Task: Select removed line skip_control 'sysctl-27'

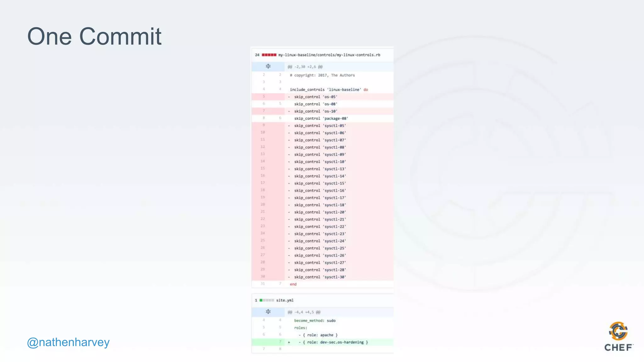Action: (x=322, y=263)
